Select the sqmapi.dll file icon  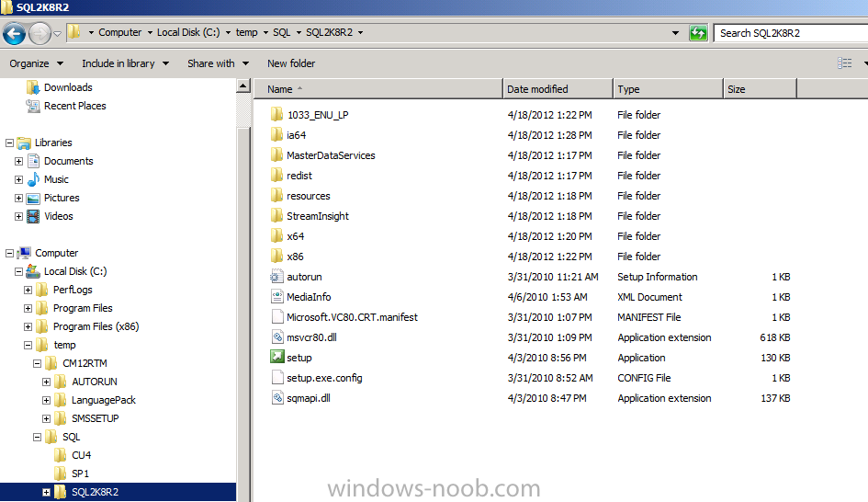point(276,397)
